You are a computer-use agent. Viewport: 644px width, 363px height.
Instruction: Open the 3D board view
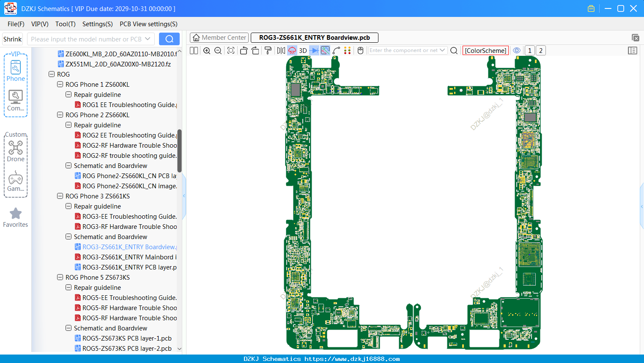[303, 51]
